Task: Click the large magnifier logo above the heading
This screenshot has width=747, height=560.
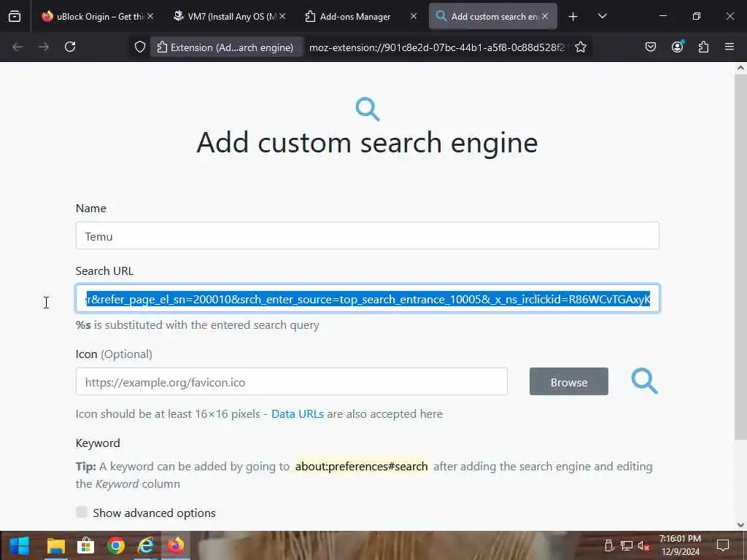Action: 368,109
